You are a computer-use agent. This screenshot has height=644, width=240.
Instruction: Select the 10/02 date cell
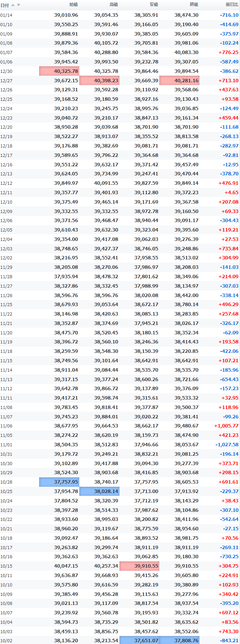[x=6, y=641]
